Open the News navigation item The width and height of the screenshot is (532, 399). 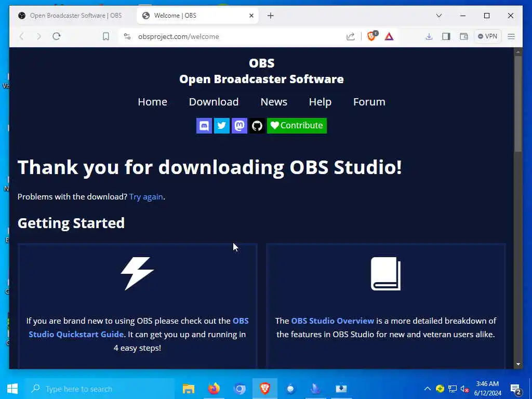tap(274, 102)
